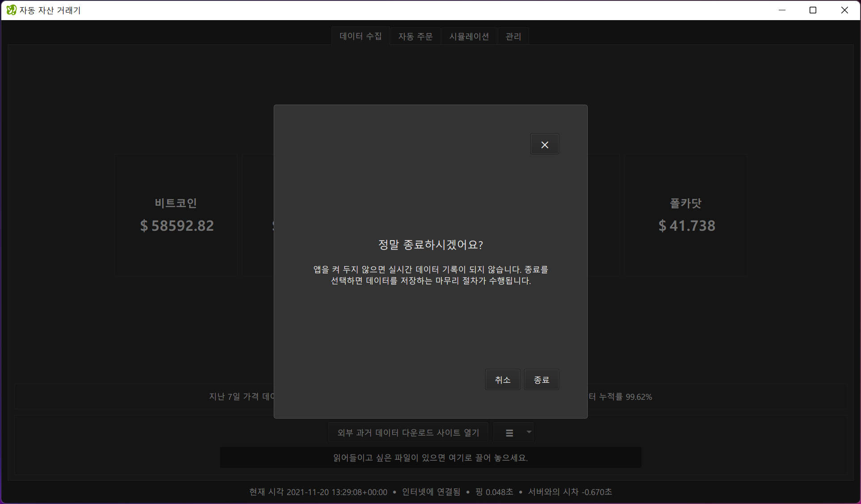Select the 폴카닷 price card
The image size is (861, 504).
pyautogui.click(x=686, y=215)
